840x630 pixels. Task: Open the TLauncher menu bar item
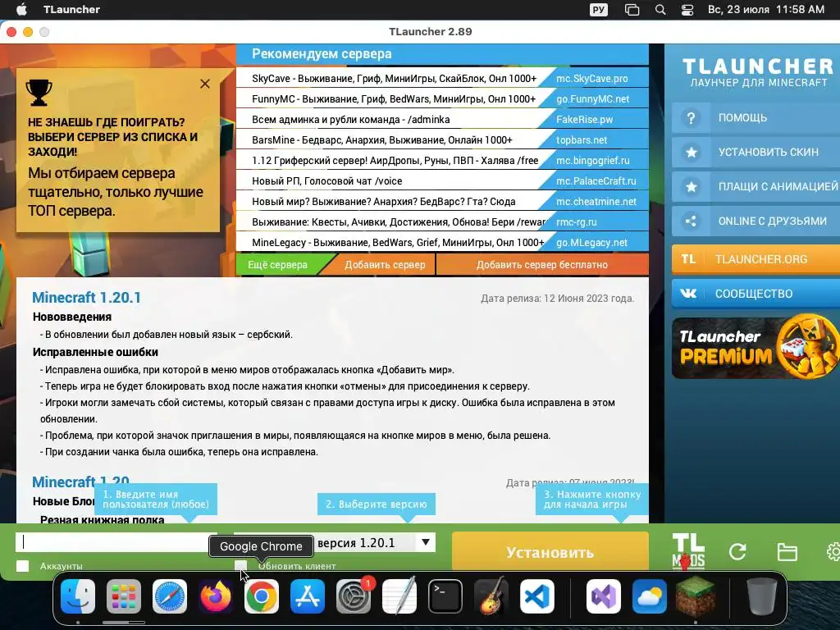point(71,10)
